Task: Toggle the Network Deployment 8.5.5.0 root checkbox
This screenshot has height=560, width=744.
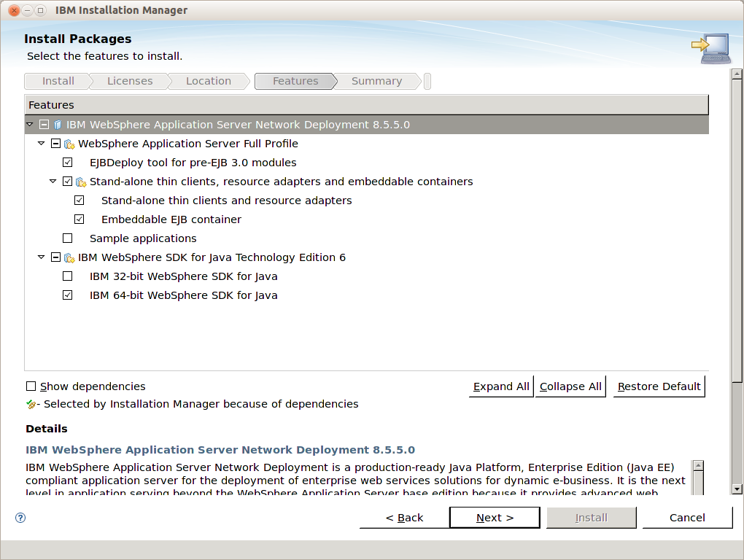Action: click(x=44, y=125)
